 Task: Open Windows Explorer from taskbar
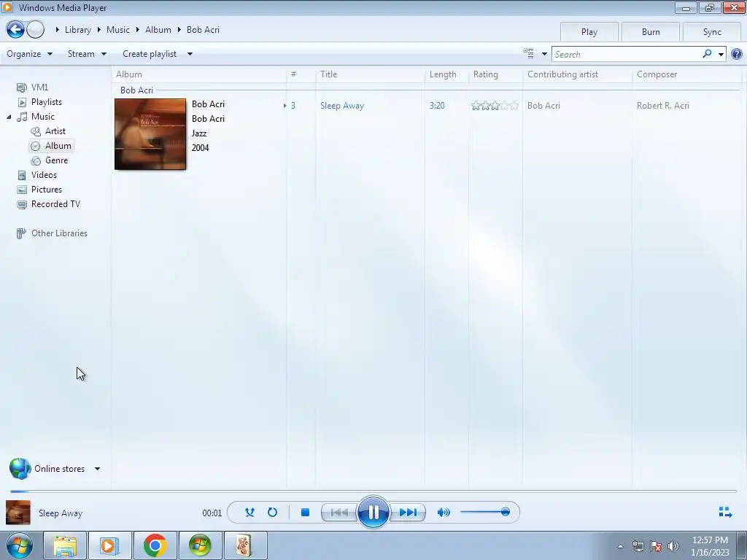[65, 545]
